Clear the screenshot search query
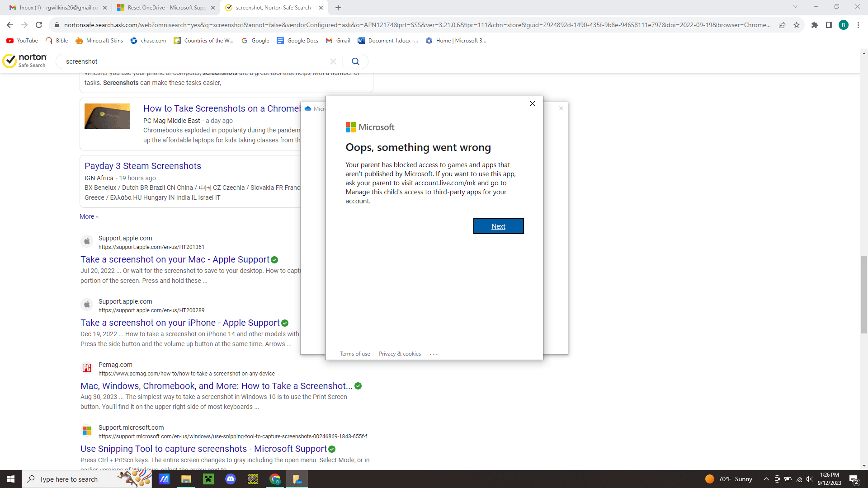 click(x=333, y=61)
